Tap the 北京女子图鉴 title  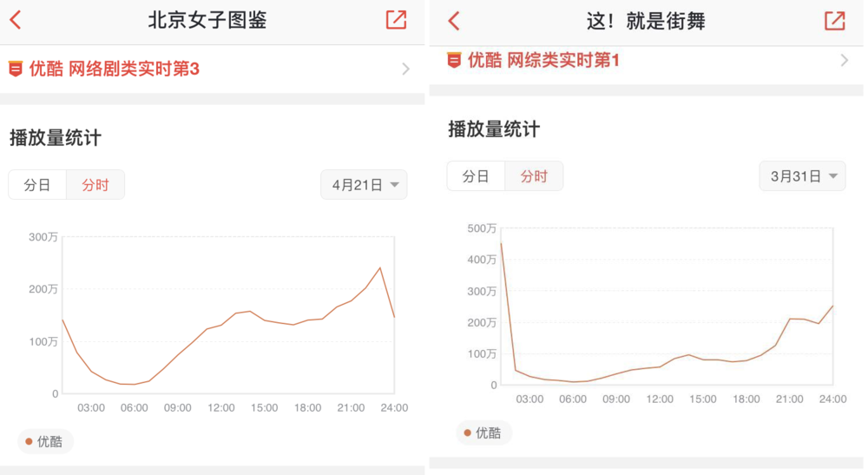coord(207,20)
